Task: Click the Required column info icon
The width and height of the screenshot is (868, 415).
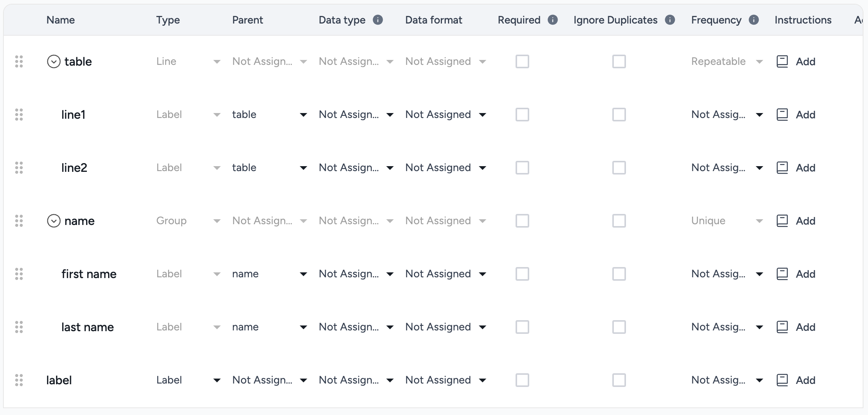Action: 553,20
